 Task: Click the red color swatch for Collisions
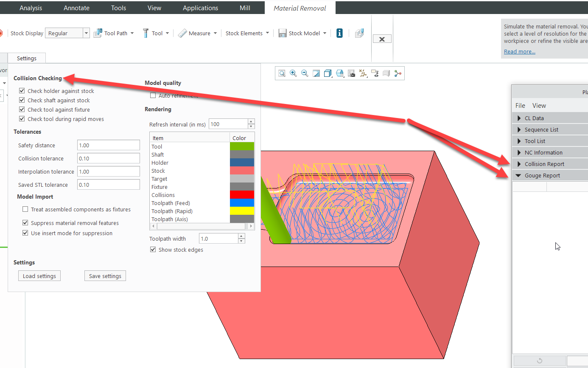242,194
